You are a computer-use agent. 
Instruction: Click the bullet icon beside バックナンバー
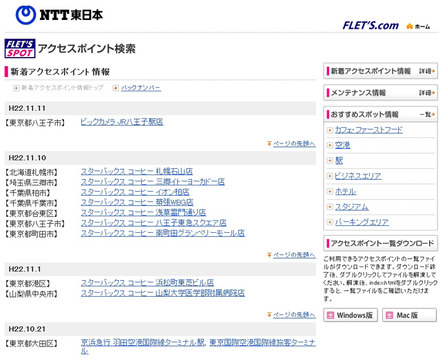[x=115, y=88]
